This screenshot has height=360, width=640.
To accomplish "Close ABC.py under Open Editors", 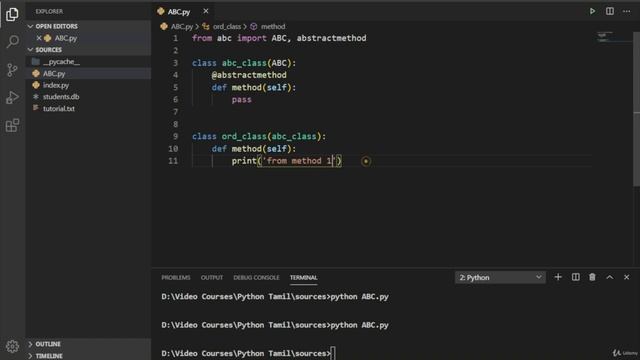I will [x=39, y=38].
